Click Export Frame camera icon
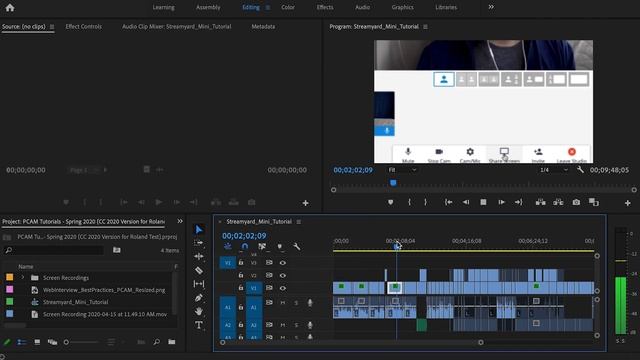Screen dimensions: 640x360 576,202
